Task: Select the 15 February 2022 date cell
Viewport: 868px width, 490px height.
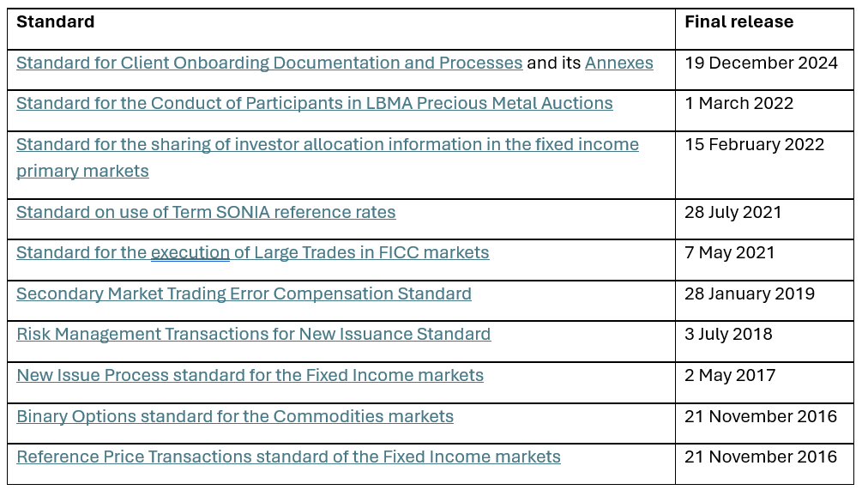Action: 754,144
